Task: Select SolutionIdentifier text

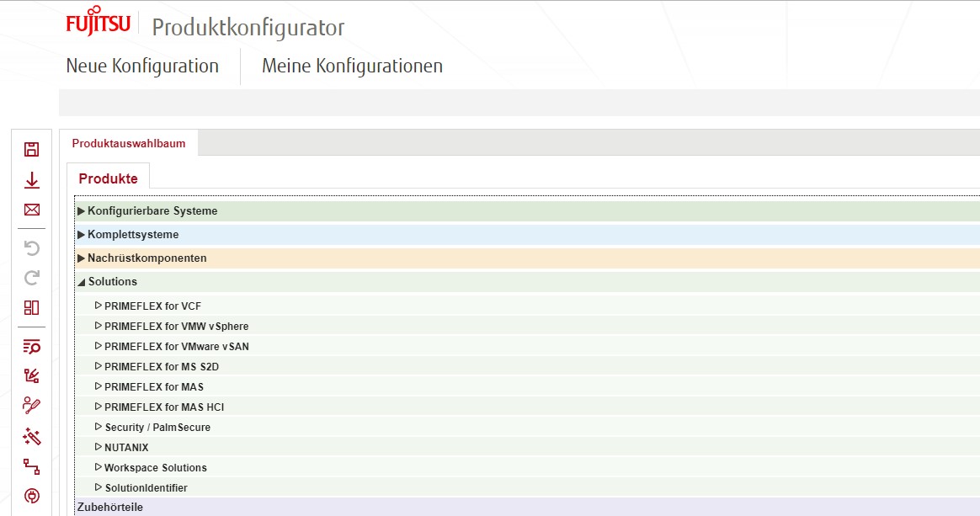Action: tap(146, 488)
